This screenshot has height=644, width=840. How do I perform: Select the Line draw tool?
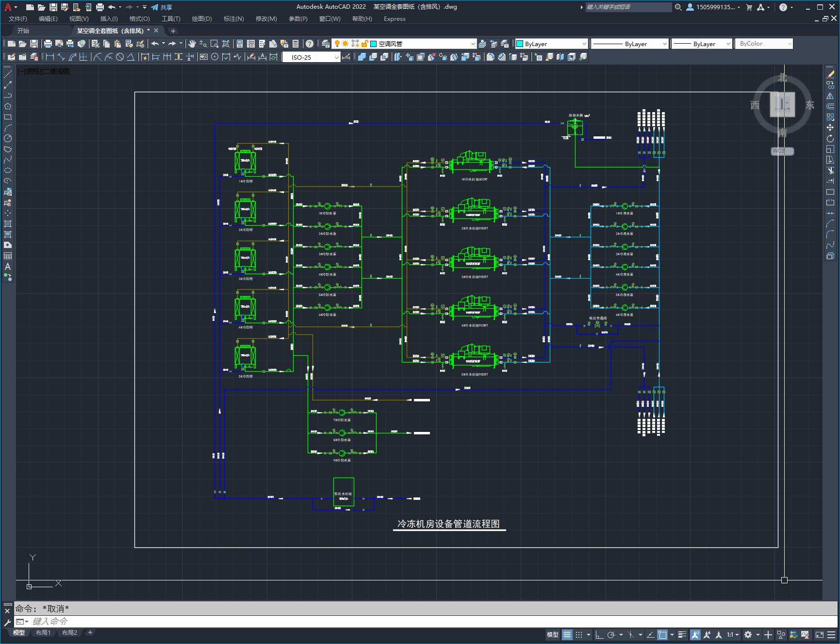click(x=8, y=74)
